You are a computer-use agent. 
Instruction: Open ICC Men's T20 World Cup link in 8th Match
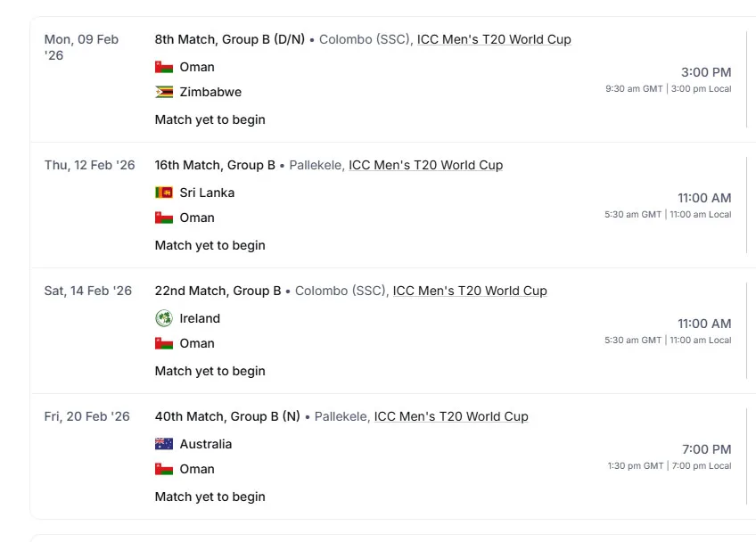[494, 39]
